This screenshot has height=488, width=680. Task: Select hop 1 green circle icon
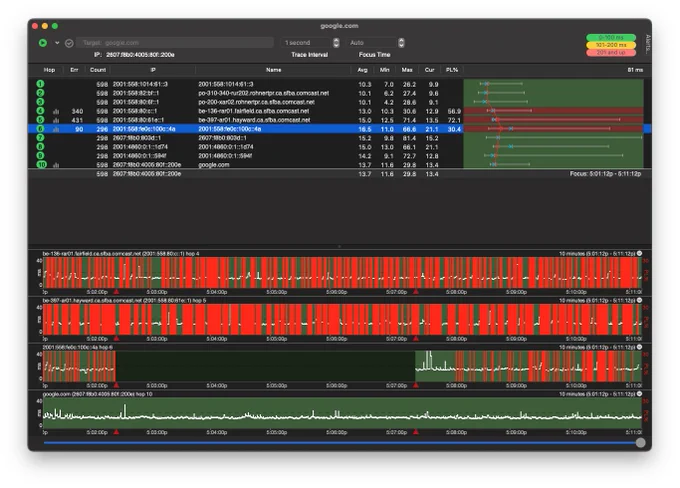point(40,84)
